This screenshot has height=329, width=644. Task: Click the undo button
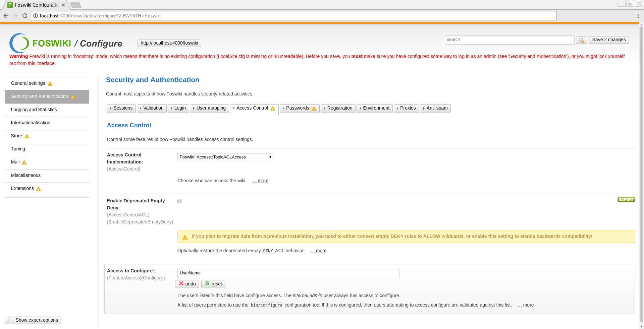coord(187,284)
